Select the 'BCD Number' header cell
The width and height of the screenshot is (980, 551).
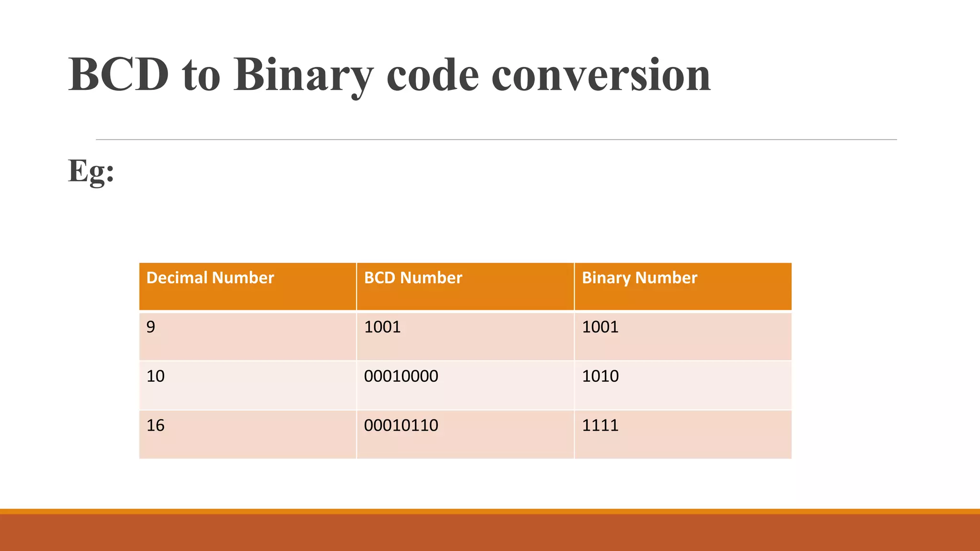413,278
